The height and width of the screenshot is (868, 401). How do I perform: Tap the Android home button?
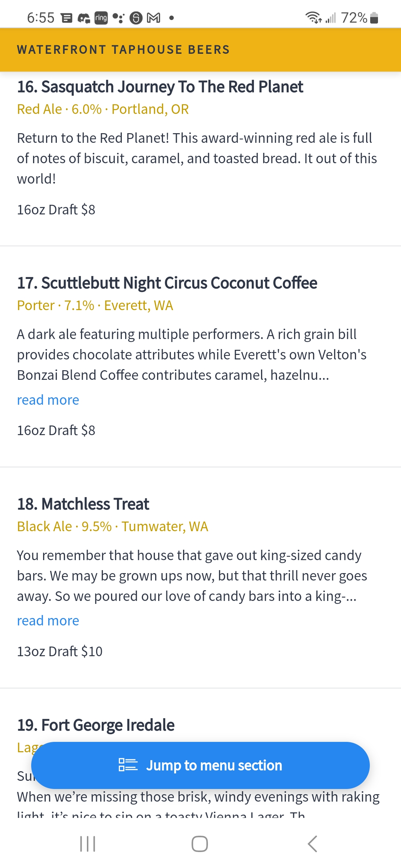[200, 844]
